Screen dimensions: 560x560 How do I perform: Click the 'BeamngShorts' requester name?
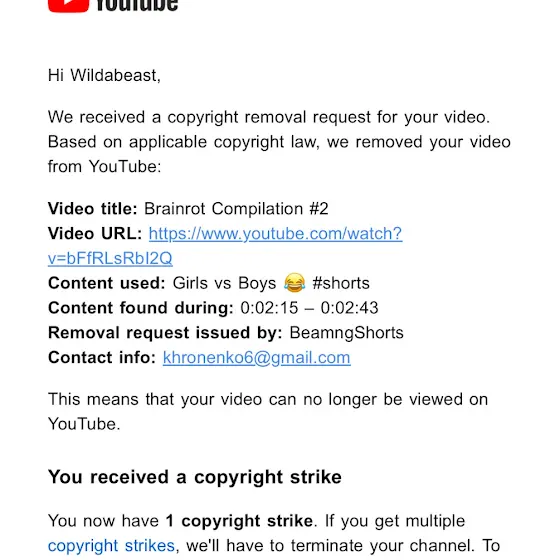346,333
